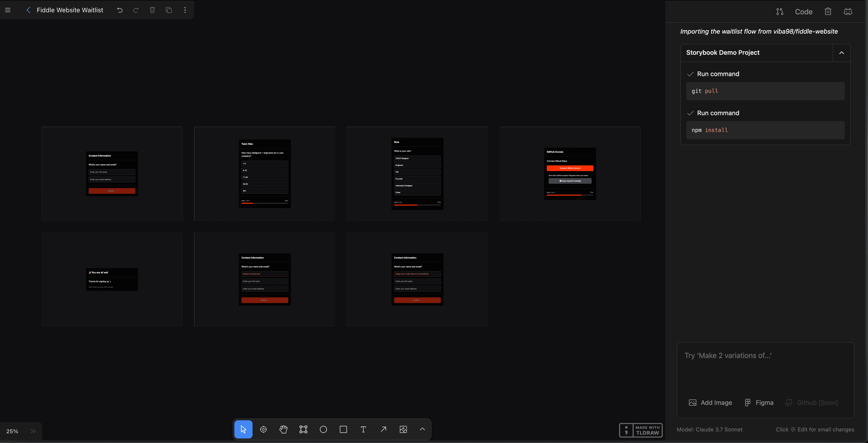868x443 pixels.
Task: Click Add Image in the prompt box
Action: point(710,403)
